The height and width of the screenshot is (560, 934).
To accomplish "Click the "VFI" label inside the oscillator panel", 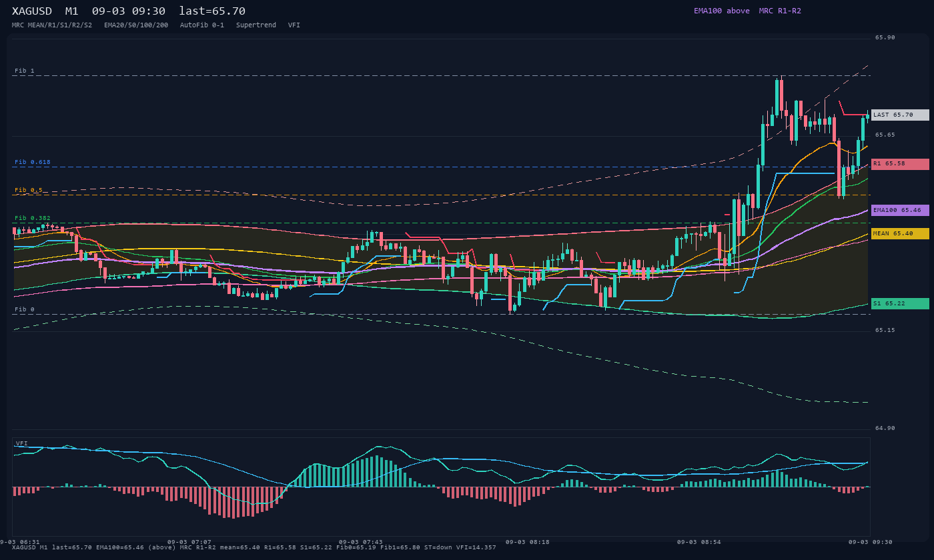I will coord(22,443).
